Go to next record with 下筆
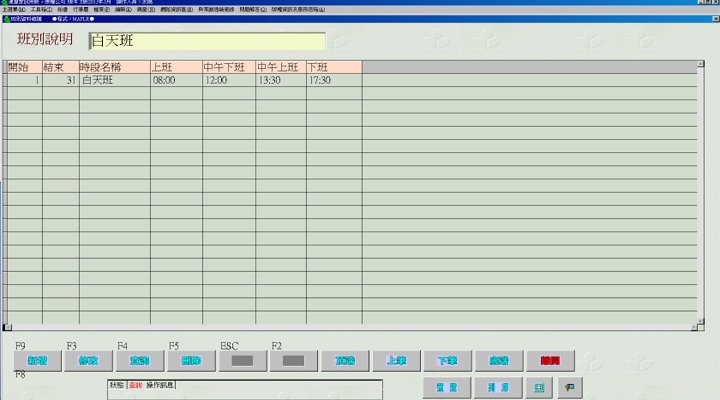The height and width of the screenshot is (400, 720). 448,361
